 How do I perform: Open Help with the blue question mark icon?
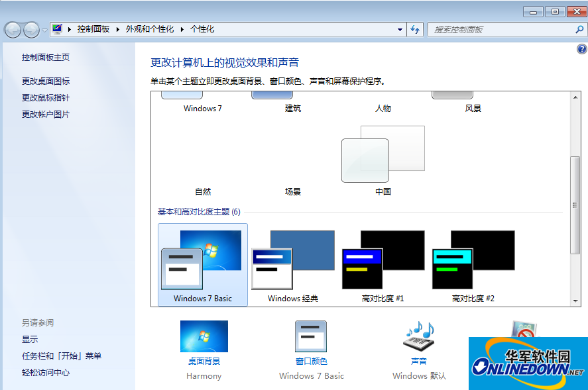tap(582, 49)
